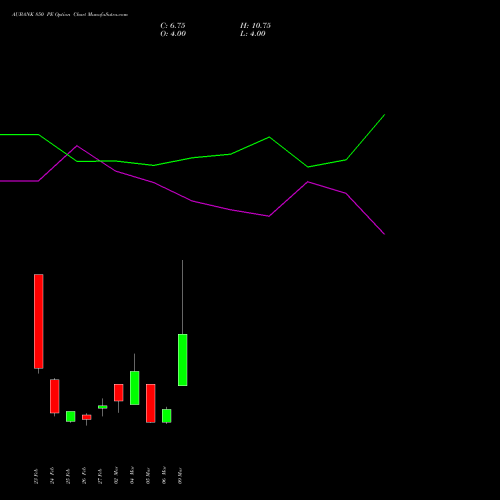Viewport: 500px width, 500px height.
Task: Click the 25 Feb date label
Action: click(68, 476)
